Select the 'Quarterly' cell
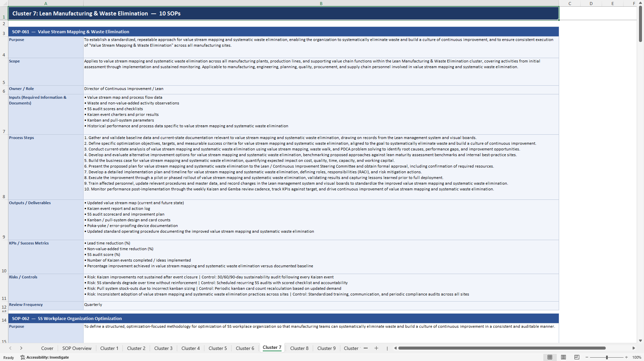 coord(321,306)
